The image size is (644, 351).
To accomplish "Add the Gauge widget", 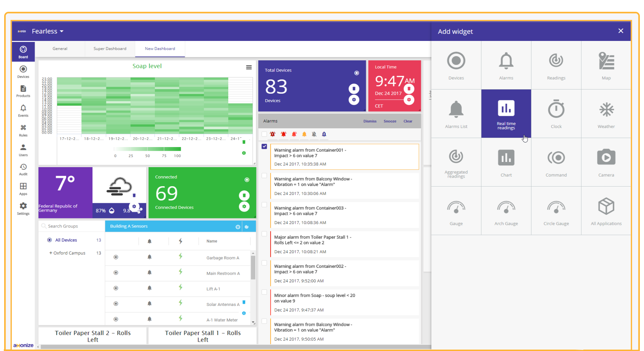I will (x=456, y=211).
